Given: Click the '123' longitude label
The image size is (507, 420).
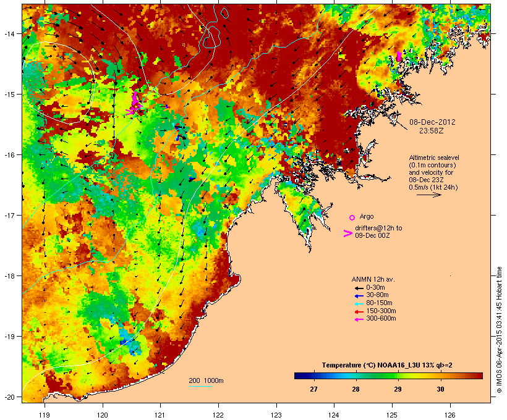Looking at the screenshot, I should tap(276, 415).
